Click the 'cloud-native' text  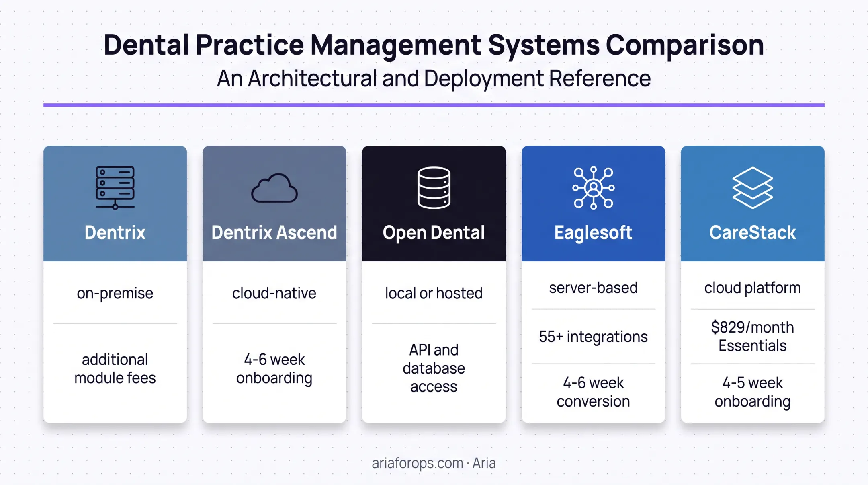tap(274, 293)
